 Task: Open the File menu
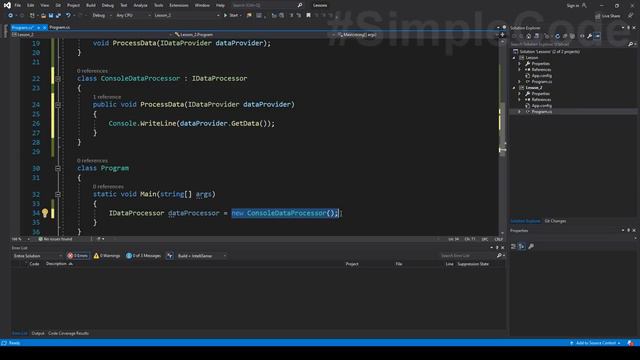pyautogui.click(x=18, y=5)
